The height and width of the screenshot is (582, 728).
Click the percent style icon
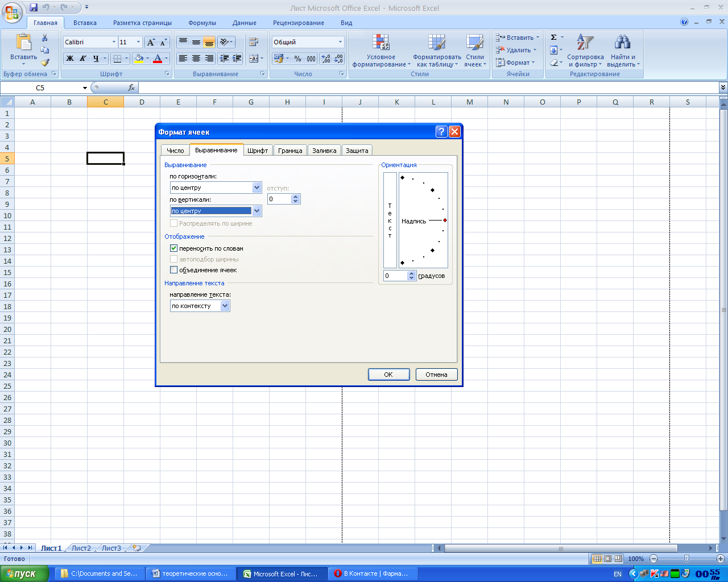coord(297,59)
